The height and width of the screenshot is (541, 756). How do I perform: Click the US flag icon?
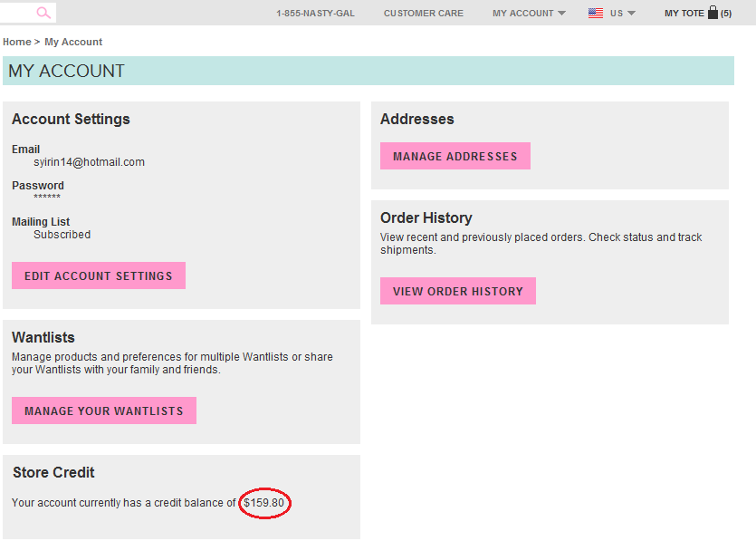pyautogui.click(x=596, y=13)
